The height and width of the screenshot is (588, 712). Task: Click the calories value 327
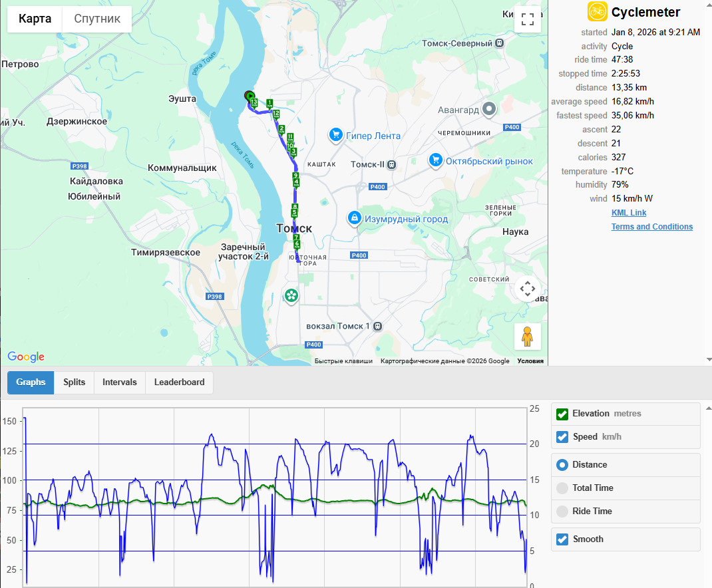(x=618, y=157)
